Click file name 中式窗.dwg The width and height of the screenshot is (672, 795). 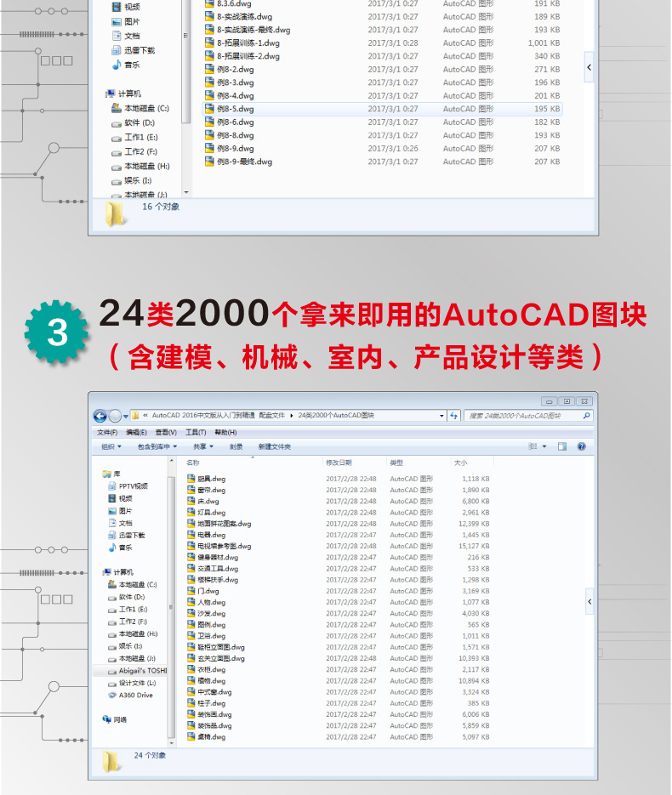(214, 692)
